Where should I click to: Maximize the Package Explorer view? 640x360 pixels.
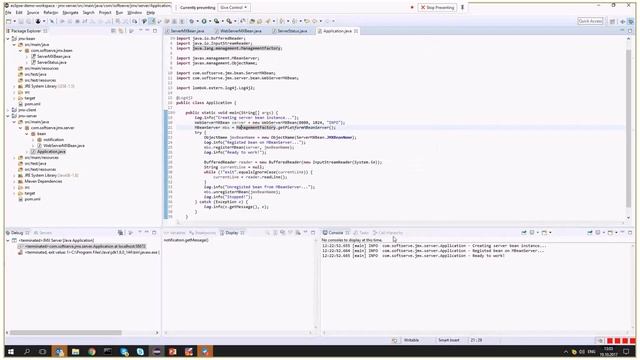[x=155, y=31]
